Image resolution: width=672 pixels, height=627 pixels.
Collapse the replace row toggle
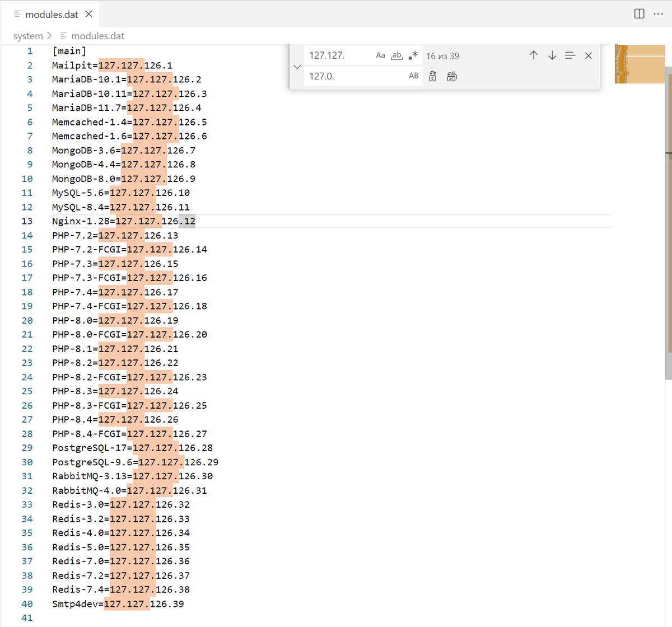tap(297, 66)
